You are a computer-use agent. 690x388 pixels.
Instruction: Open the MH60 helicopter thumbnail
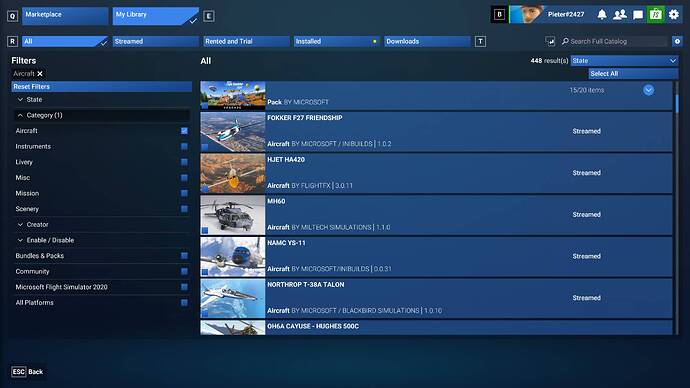click(x=233, y=215)
